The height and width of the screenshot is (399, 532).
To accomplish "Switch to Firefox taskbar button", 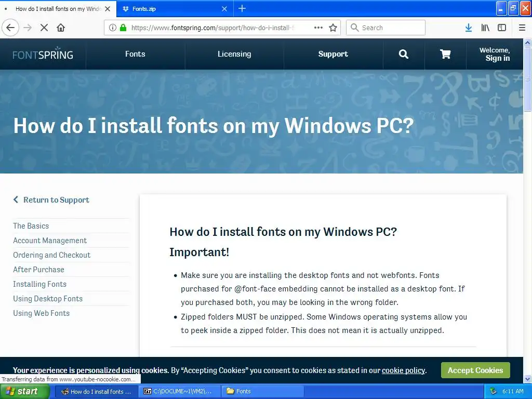I will click(x=96, y=391).
